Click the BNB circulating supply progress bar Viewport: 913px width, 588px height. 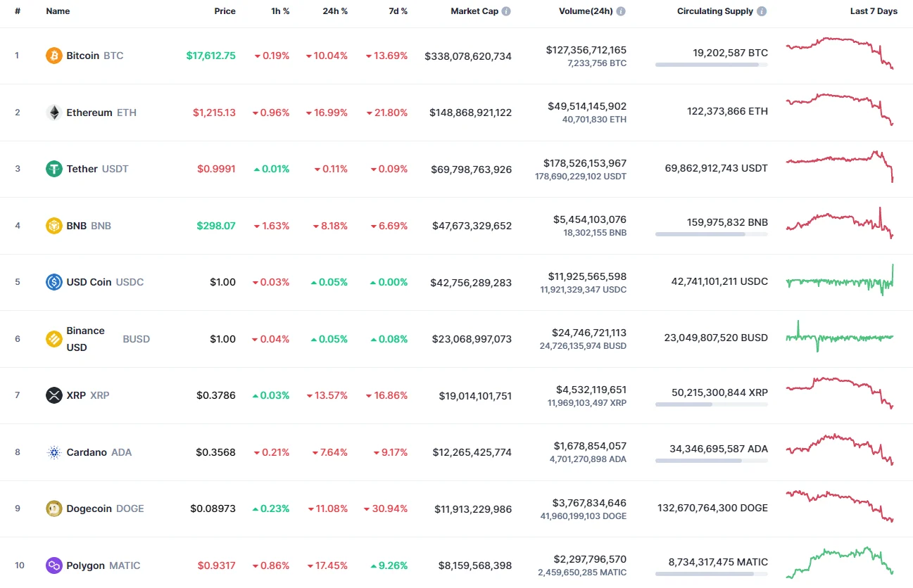(710, 234)
